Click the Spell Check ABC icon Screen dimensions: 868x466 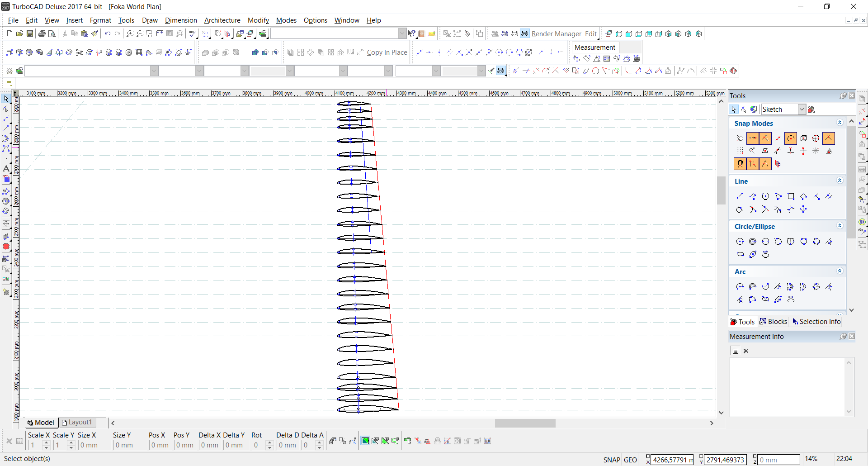click(x=193, y=33)
